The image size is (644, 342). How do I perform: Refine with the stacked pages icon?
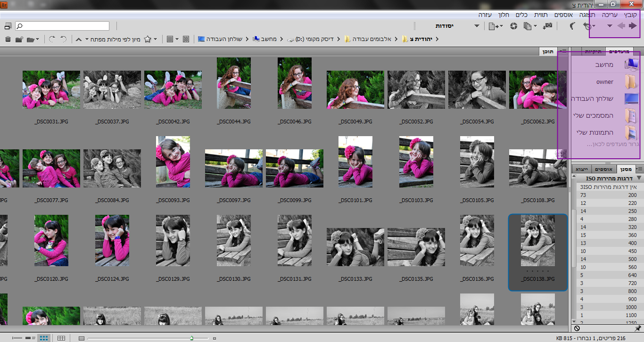(528, 26)
